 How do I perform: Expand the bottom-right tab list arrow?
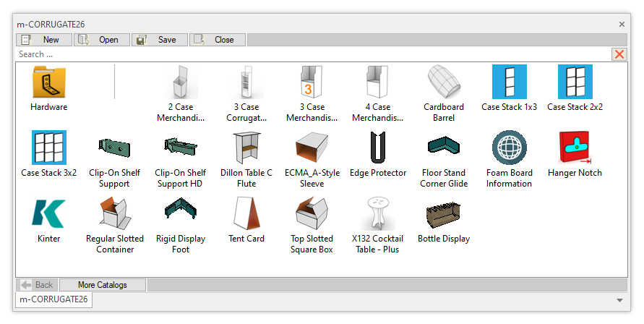619,300
